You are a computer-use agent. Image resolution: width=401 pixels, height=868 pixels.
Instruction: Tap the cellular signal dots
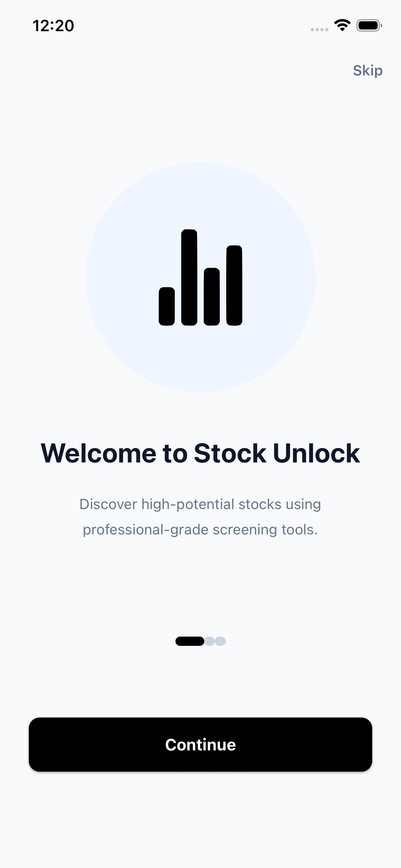319,29
